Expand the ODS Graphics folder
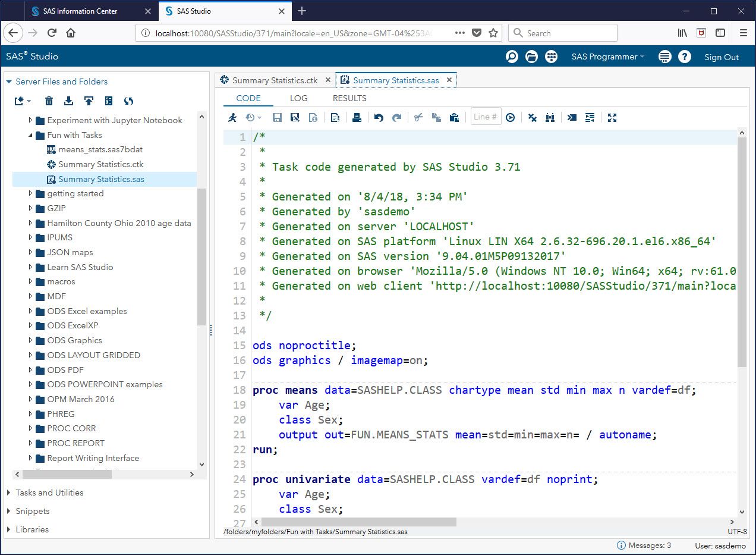756x555 pixels. (x=31, y=340)
